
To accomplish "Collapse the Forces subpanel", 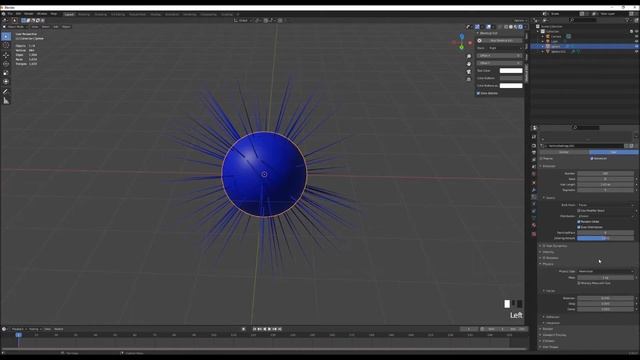I will click(549, 291).
